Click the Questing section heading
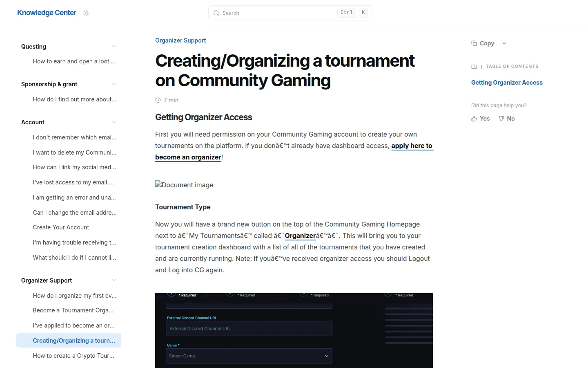The height and width of the screenshot is (368, 588). coord(33,47)
